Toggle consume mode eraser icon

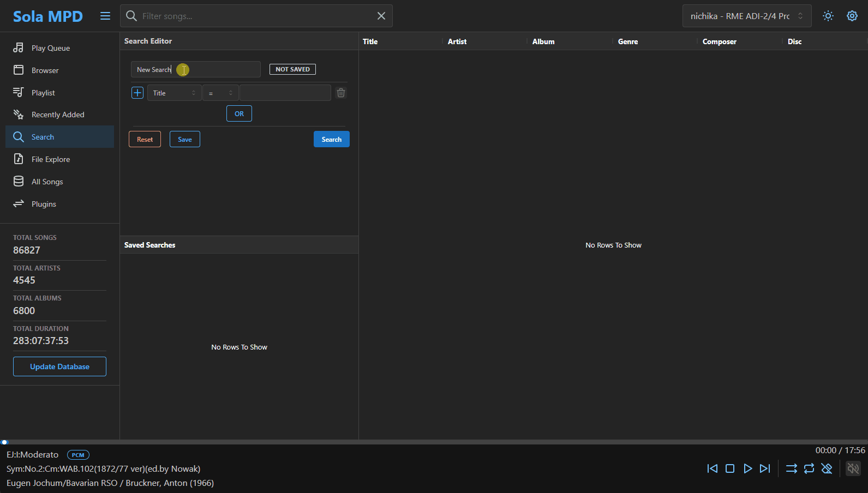point(827,468)
